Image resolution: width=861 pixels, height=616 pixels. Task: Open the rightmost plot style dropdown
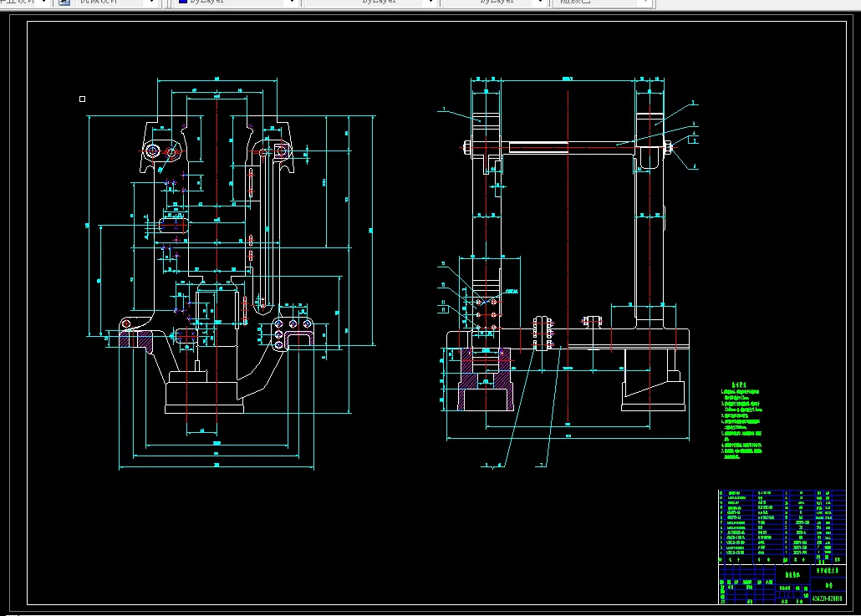(644, 3)
